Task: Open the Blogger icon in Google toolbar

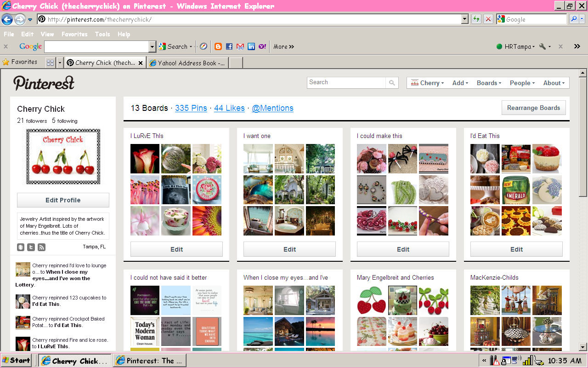Action: (218, 46)
